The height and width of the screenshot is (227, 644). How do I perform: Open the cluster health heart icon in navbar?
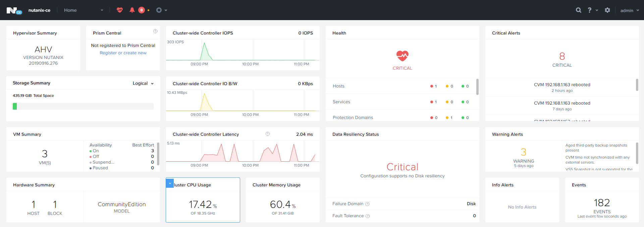coord(120,10)
